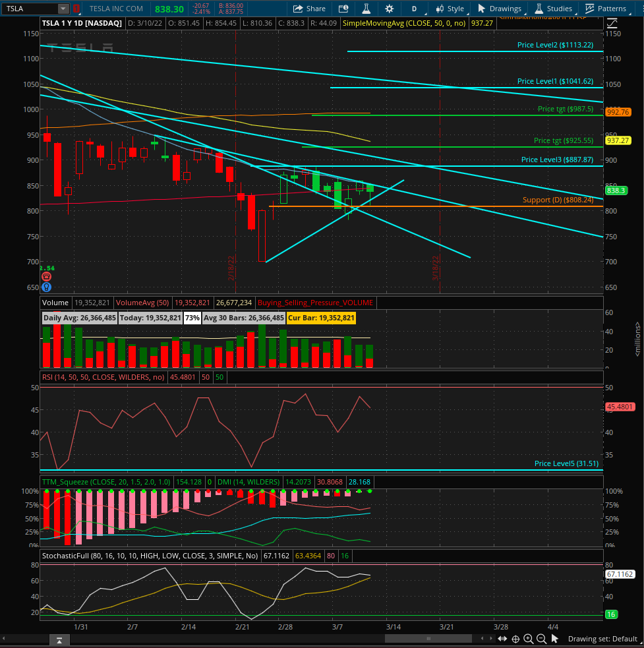Screen dimensions: 644x648
Task: Open the Drawing set: Default selector
Action: 602,639
